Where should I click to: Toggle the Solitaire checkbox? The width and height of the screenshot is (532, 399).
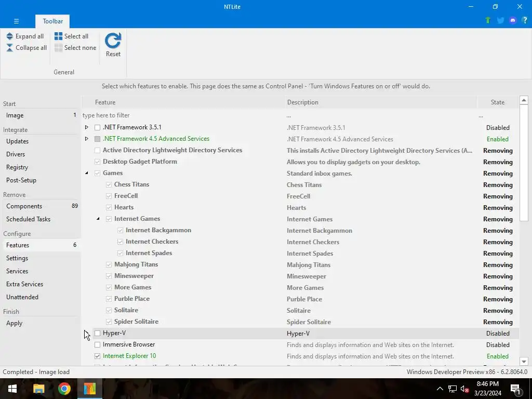[109, 311]
